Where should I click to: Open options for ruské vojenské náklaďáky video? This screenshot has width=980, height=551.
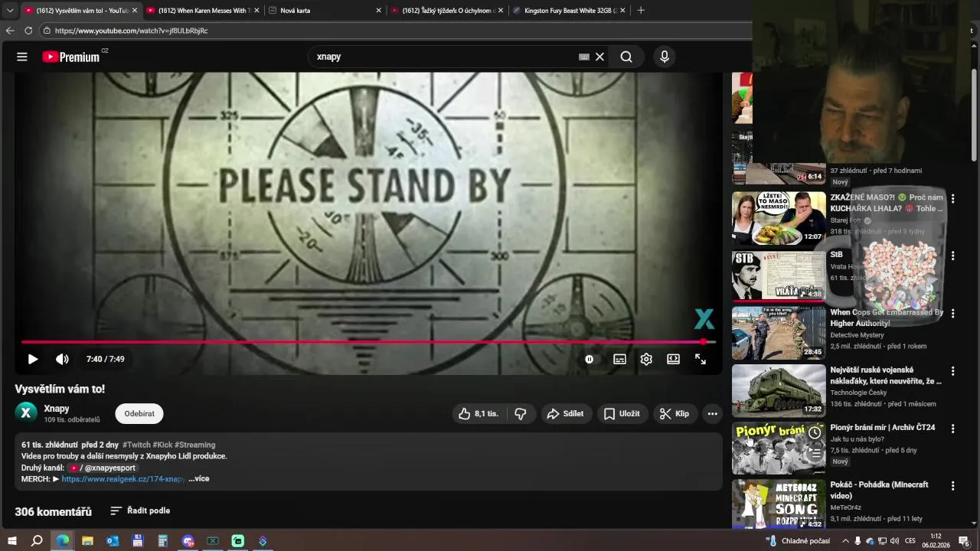952,370
